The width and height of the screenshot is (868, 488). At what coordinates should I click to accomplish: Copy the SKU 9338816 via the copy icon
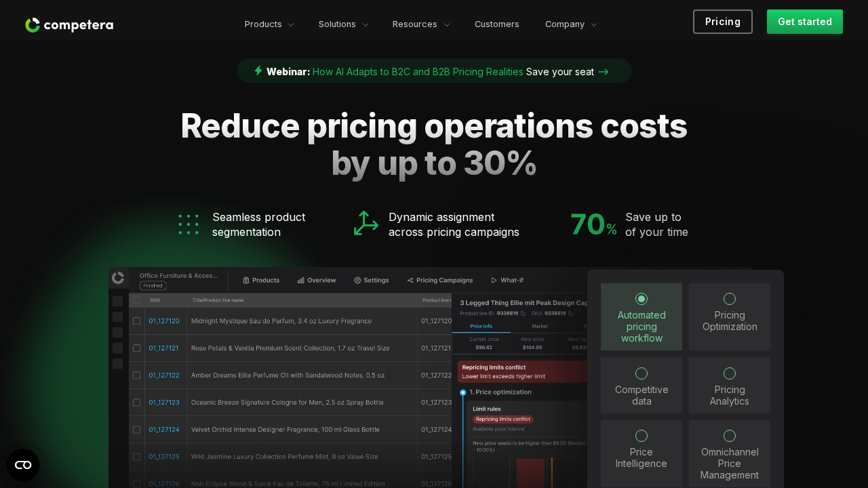coord(570,312)
